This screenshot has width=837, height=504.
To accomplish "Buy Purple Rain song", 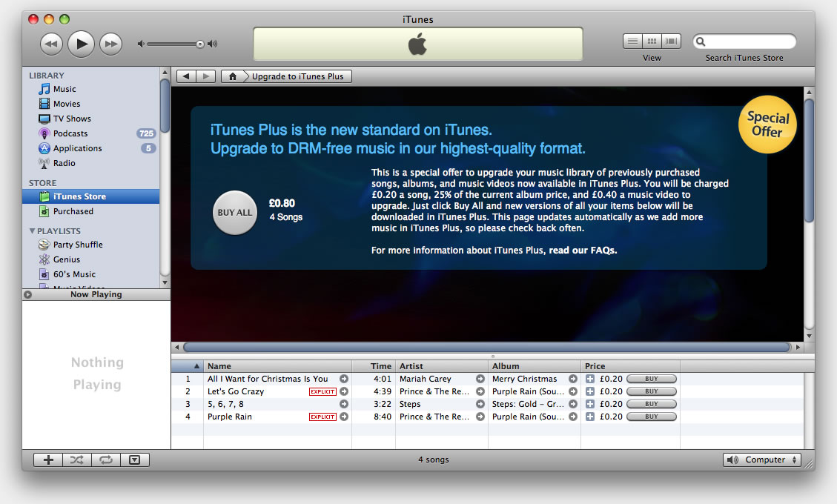I will pos(651,417).
